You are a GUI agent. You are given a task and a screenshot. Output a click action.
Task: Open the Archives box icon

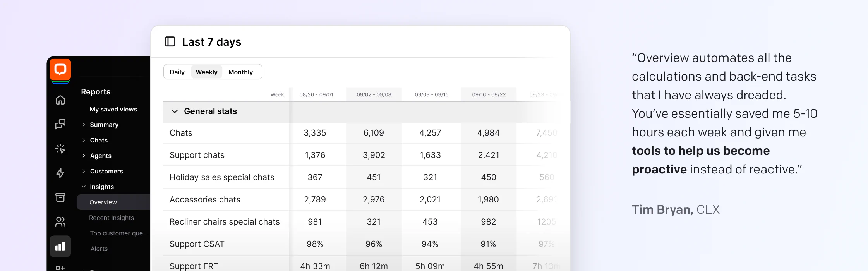[60, 197]
